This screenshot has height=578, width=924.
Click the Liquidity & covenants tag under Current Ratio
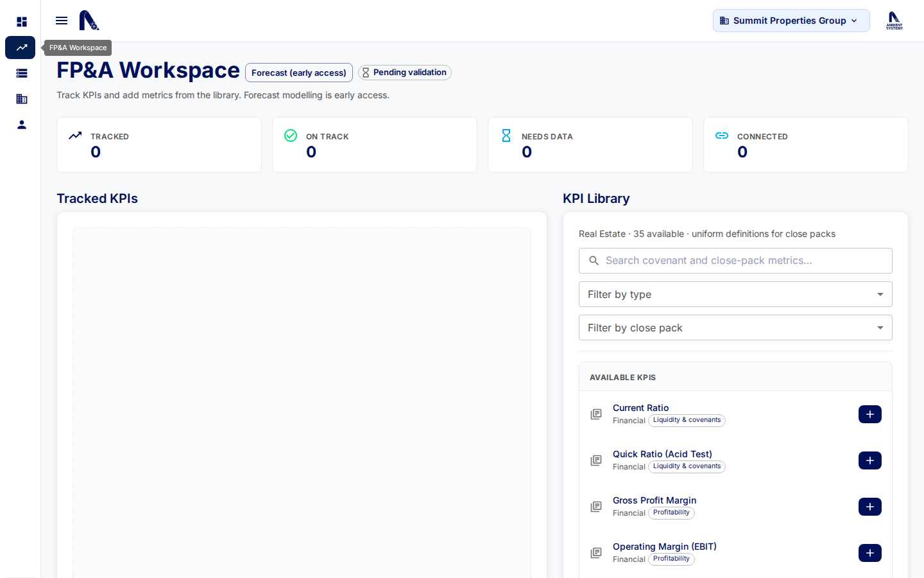point(687,420)
